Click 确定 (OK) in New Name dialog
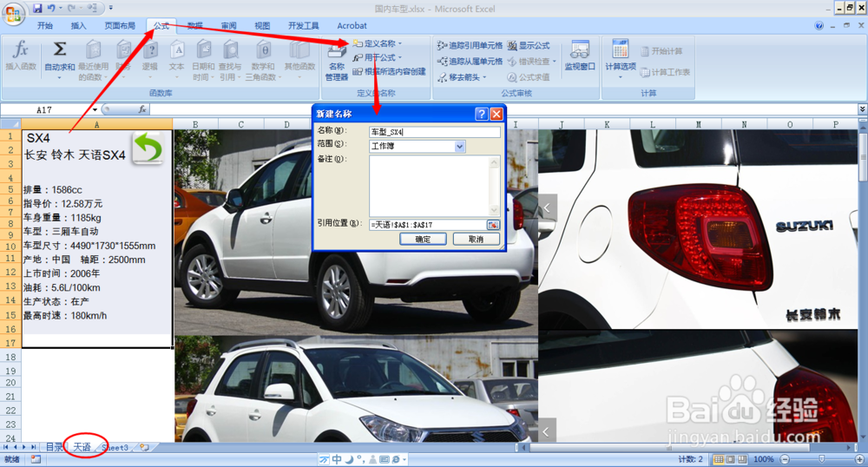868x467 pixels. [423, 239]
